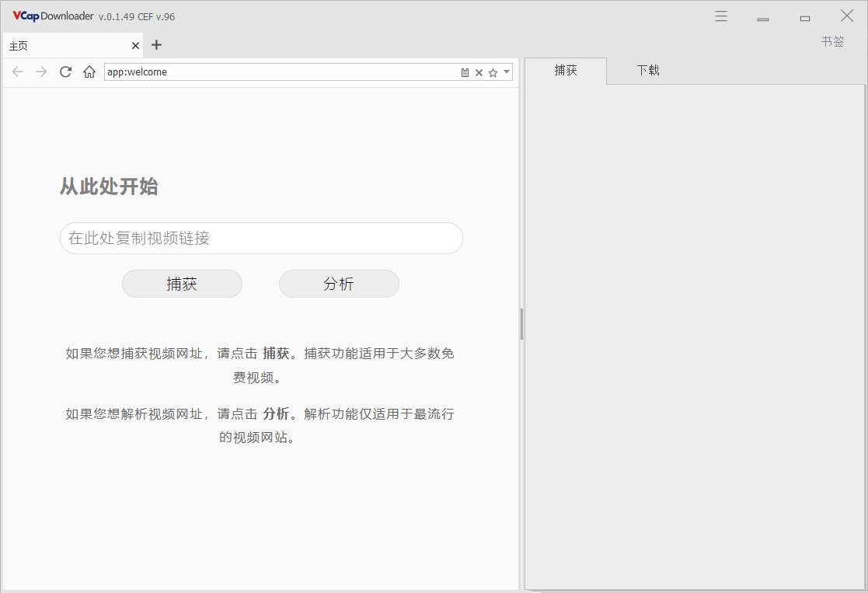The image size is (868, 593).
Task: Open a new tab with plus icon
Action: [157, 45]
